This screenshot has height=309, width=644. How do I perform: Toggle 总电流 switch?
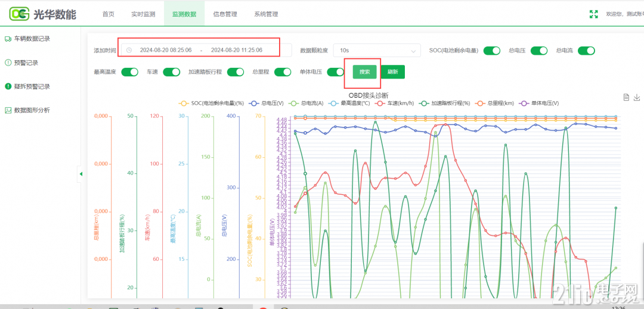point(587,51)
